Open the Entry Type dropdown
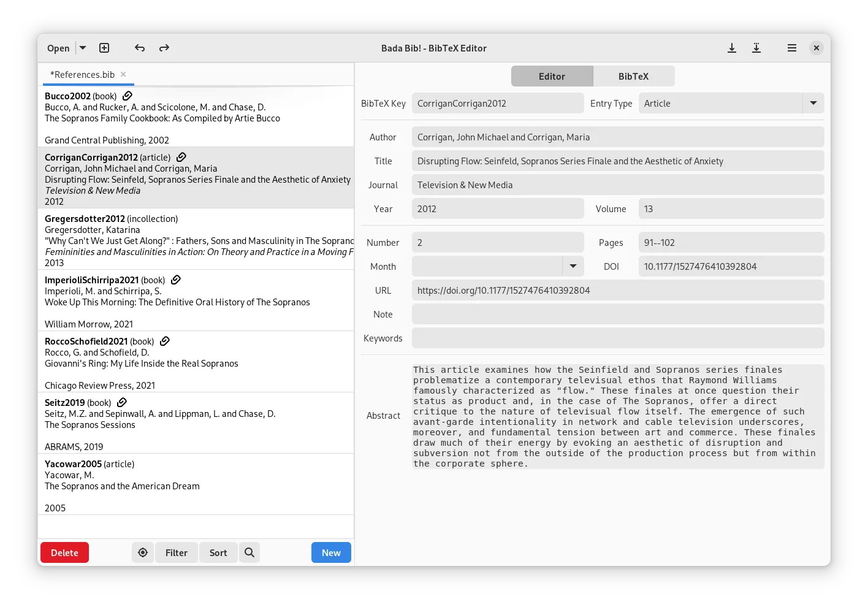868x607 pixels. point(731,103)
